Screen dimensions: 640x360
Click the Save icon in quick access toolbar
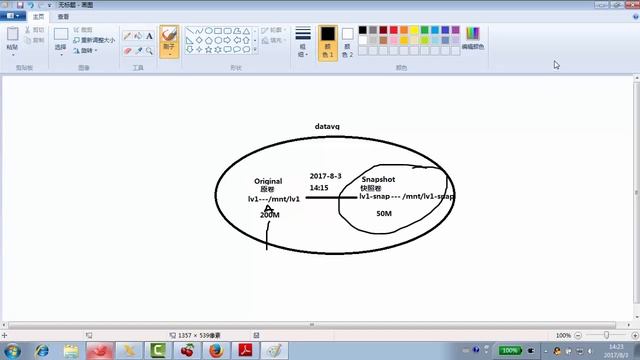point(20,5)
